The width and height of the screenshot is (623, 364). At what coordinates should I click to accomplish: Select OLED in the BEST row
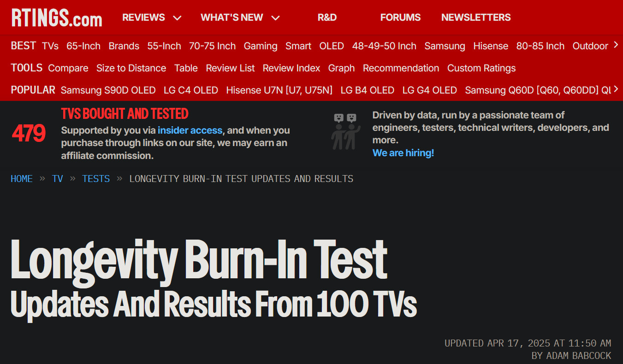pos(331,46)
